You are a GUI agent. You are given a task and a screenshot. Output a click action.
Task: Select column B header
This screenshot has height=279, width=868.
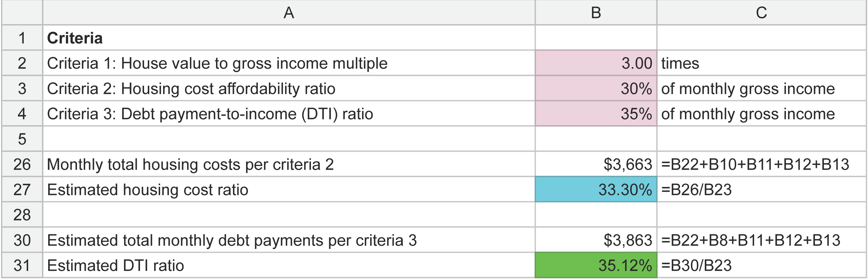point(596,13)
